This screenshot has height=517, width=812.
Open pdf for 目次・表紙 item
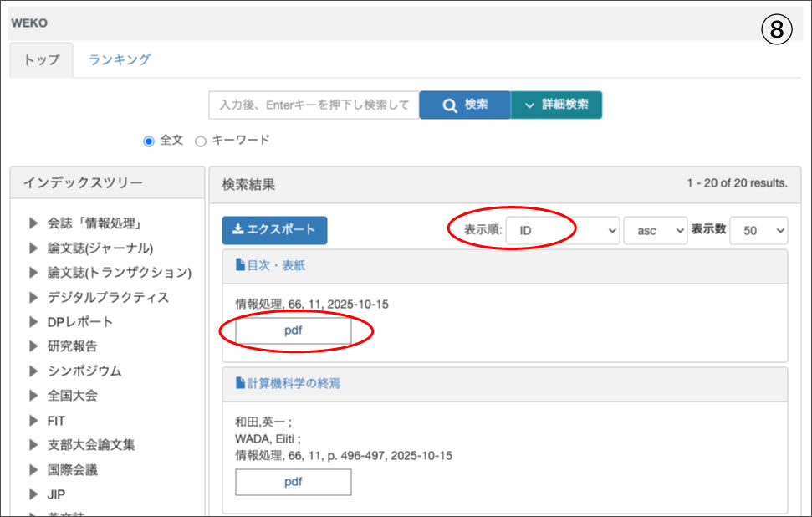(293, 330)
